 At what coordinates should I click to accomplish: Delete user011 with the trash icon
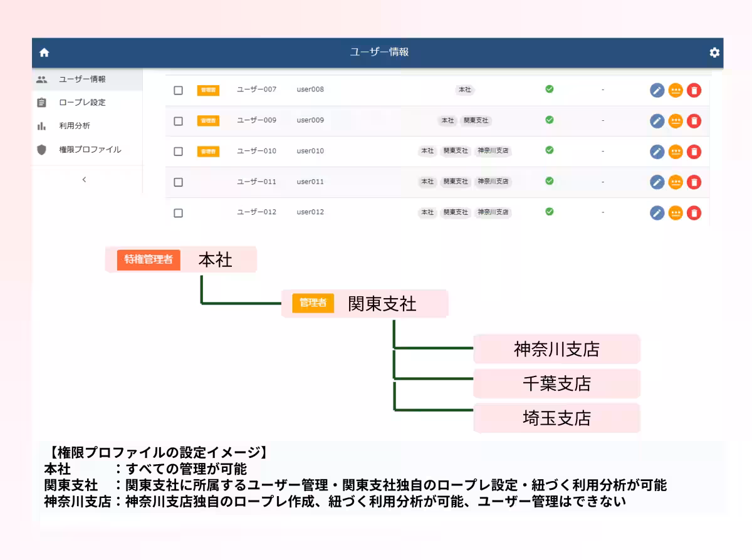(x=694, y=182)
